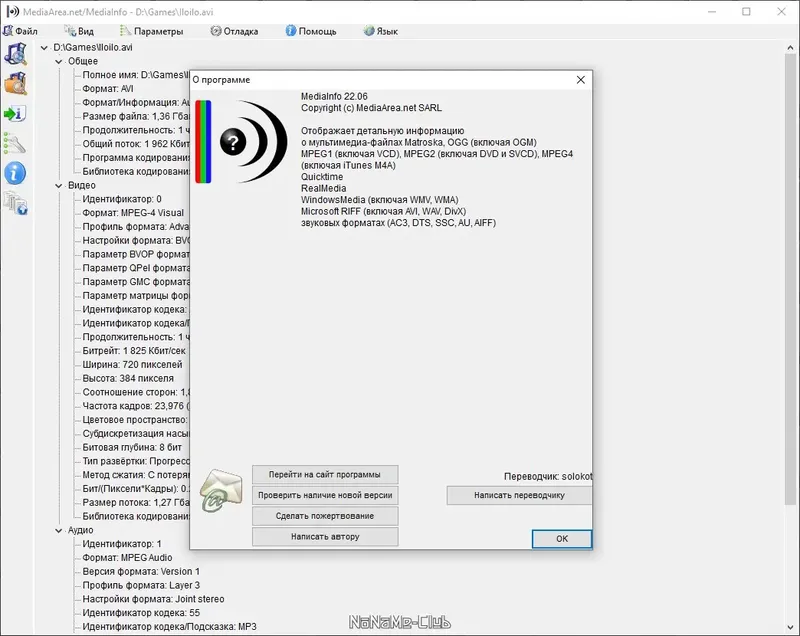Open the Язык menu
The height and width of the screenshot is (636, 800).
click(x=381, y=31)
